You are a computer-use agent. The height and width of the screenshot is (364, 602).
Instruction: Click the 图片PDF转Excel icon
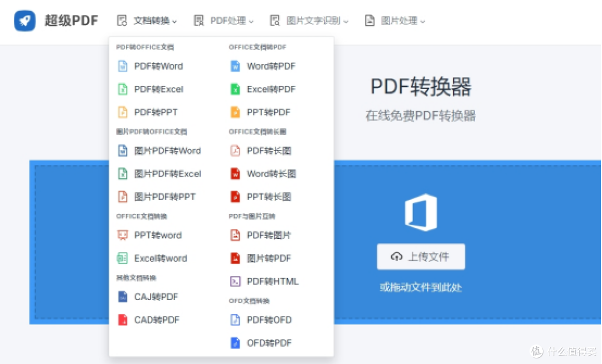(x=123, y=173)
